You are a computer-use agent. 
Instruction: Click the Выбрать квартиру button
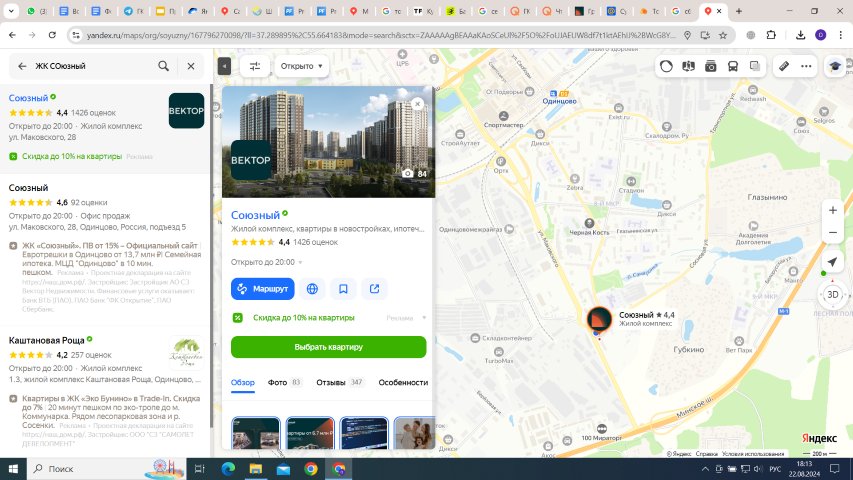pyautogui.click(x=329, y=347)
